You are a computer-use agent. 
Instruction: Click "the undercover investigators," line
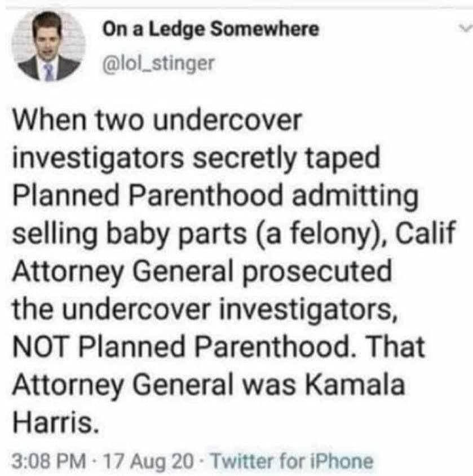189,308
